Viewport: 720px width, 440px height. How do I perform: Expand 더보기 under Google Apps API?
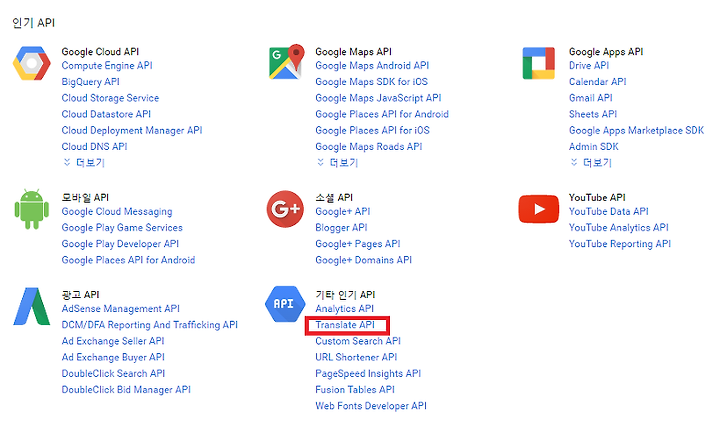(591, 163)
